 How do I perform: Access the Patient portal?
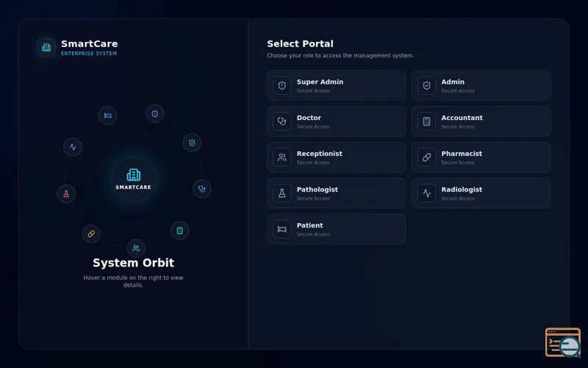pyautogui.click(x=337, y=229)
